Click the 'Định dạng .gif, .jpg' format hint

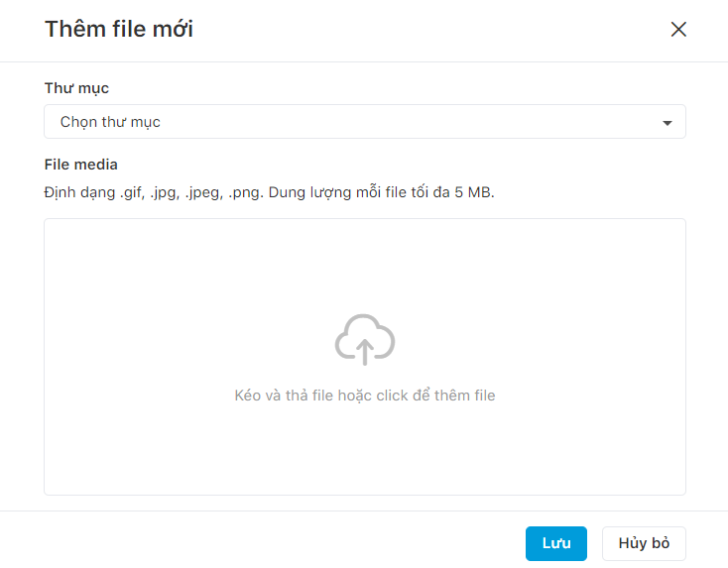pos(270,192)
